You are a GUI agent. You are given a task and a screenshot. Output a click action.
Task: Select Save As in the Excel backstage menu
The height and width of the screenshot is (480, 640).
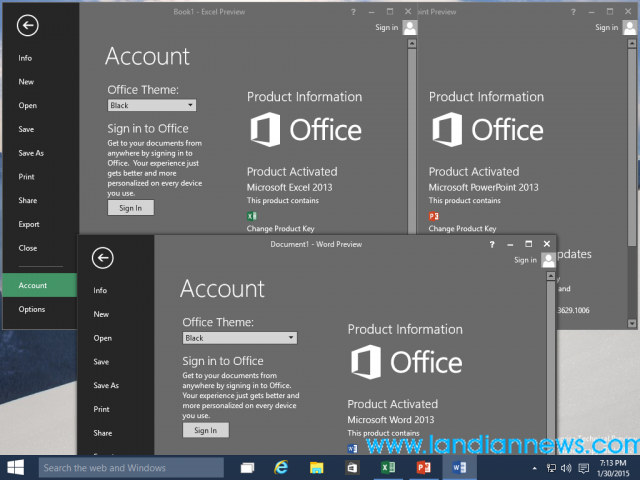click(x=31, y=153)
